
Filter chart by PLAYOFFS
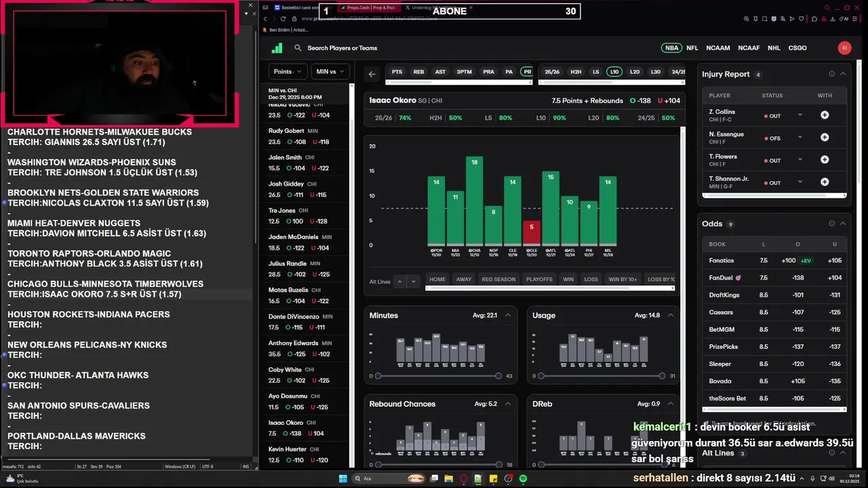pyautogui.click(x=539, y=279)
